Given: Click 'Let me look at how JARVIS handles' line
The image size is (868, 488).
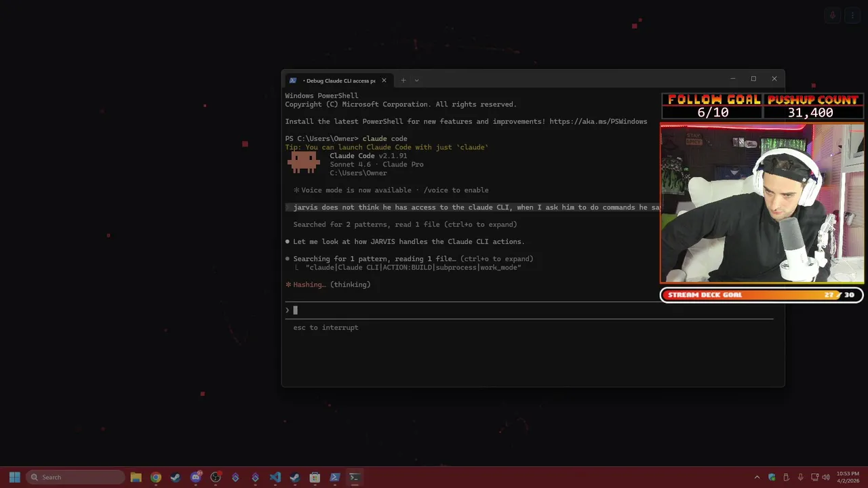Looking at the screenshot, I should click(x=408, y=242).
